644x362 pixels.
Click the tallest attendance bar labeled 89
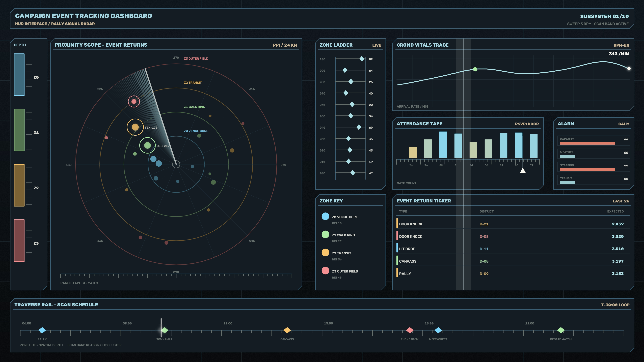pos(443,145)
